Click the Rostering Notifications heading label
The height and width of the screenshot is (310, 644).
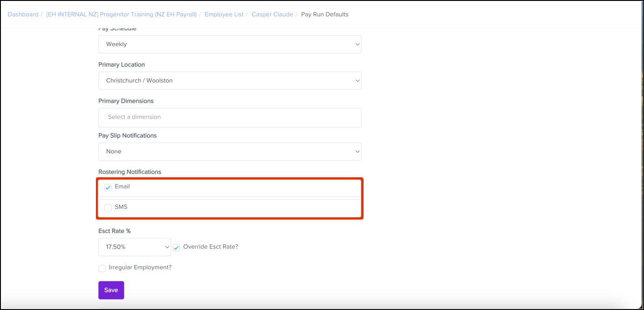[130, 172]
